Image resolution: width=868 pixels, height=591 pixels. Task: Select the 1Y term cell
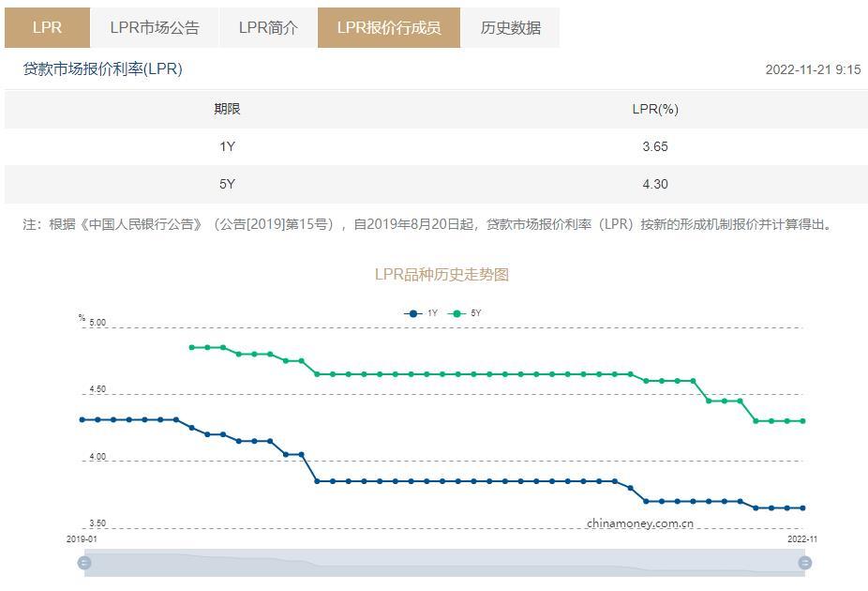coord(227,146)
